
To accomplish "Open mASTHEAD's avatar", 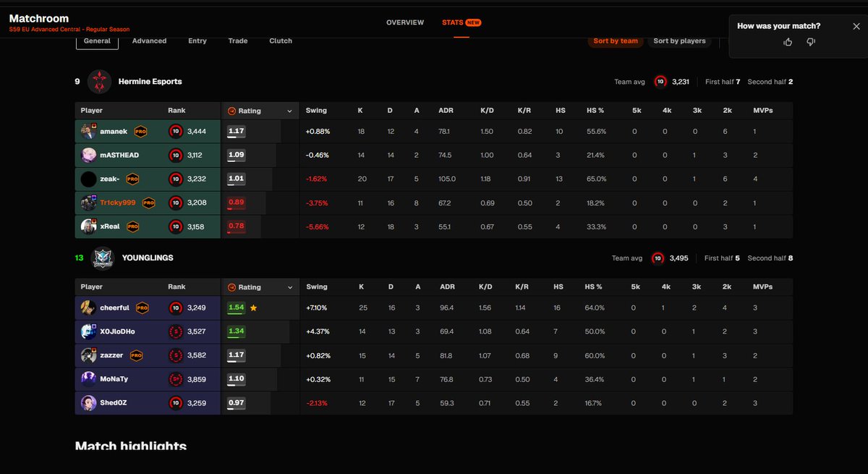I will tap(88, 155).
